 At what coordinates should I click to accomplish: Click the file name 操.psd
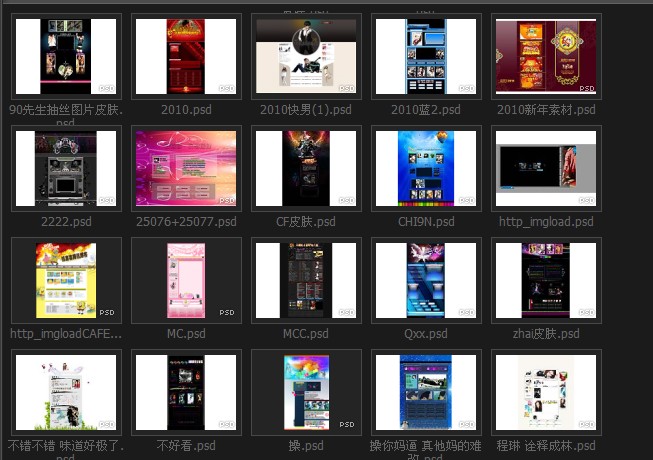(x=306, y=446)
